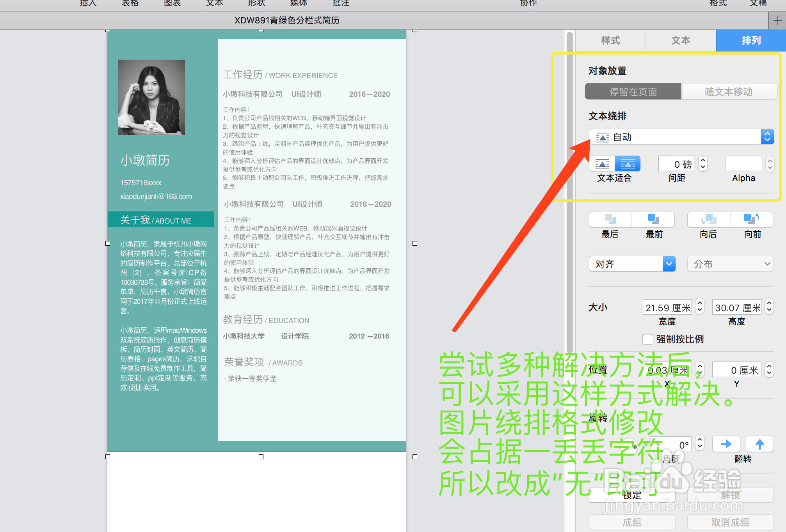
Task: Select the right text-fit icon under 文本绕排
Action: [627, 163]
